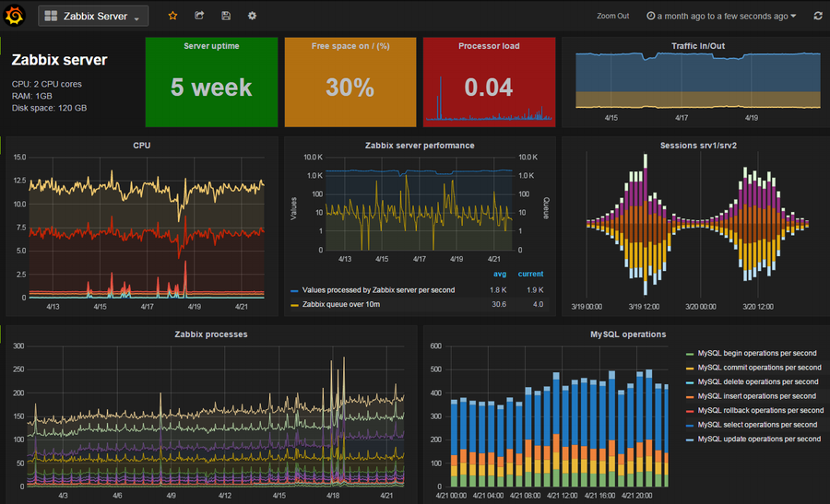This screenshot has height=504, width=830.
Task: Toggle MySQL begin operations per second series
Action: pyautogui.click(x=756, y=353)
